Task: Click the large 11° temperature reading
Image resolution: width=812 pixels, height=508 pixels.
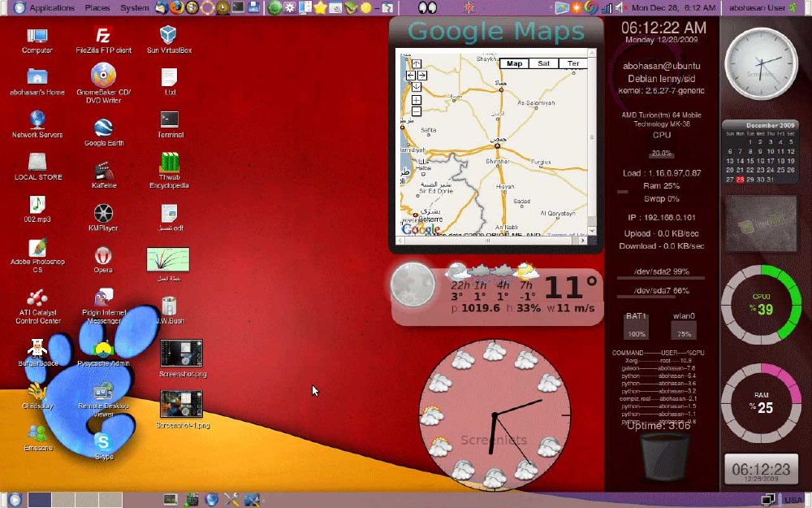Action: (571, 287)
